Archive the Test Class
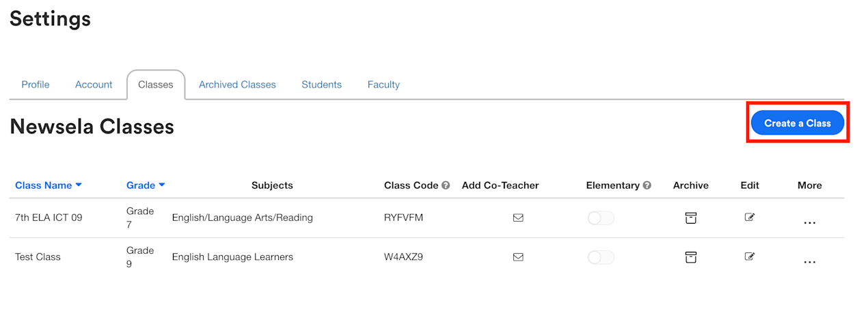Viewport: 868px width, 316px height. [x=691, y=257]
